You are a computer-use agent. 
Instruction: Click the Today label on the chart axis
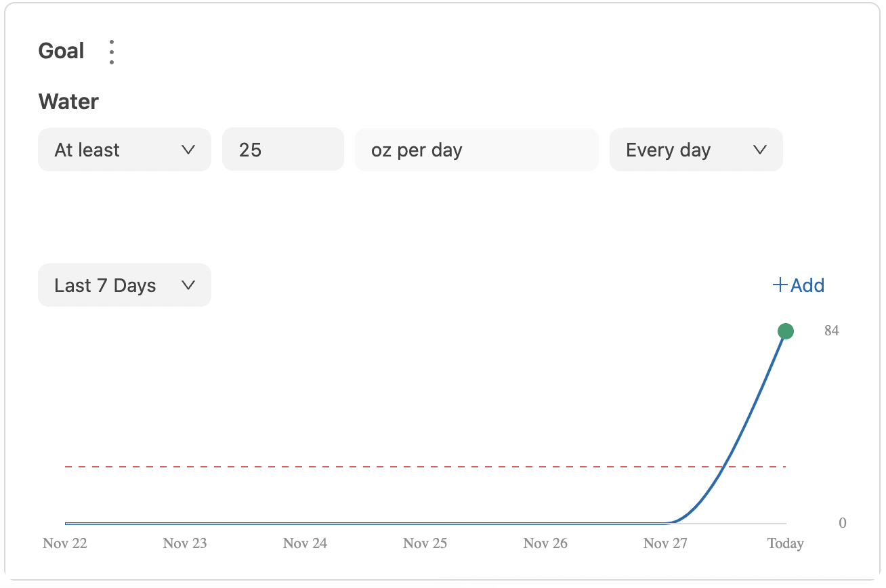coord(785,543)
